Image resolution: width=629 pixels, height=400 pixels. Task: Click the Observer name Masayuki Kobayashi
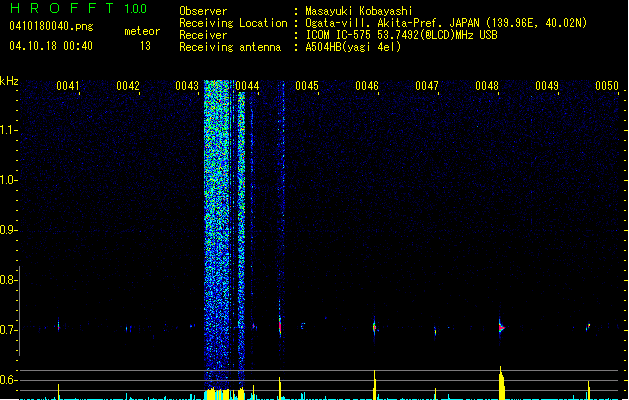pos(359,11)
